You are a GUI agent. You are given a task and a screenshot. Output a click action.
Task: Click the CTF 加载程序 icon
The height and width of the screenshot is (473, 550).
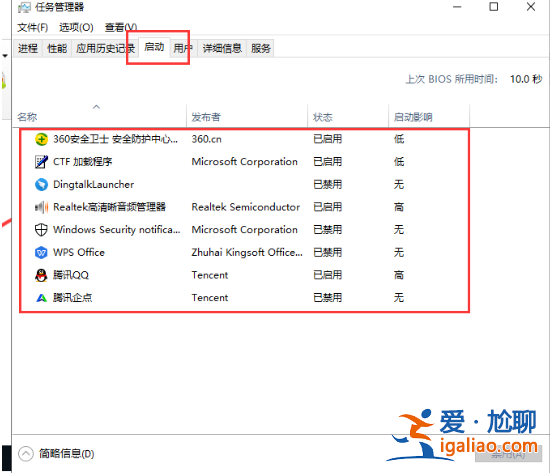coord(41,162)
